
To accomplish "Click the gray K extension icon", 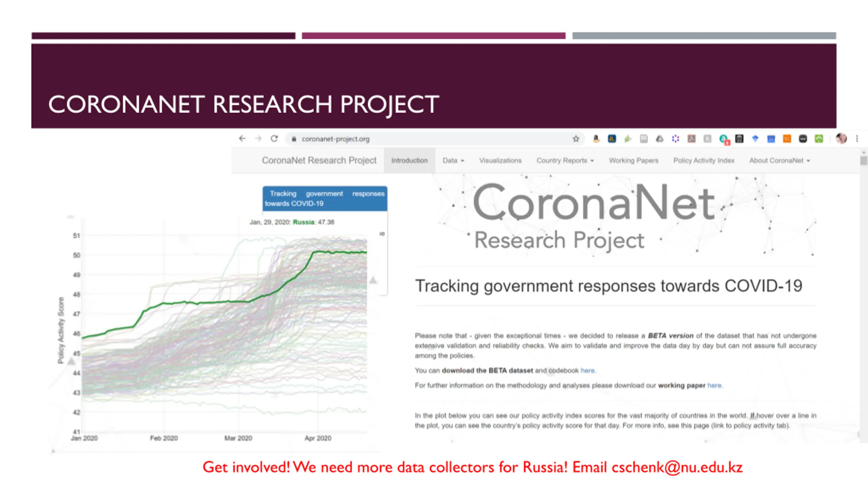I will click(707, 139).
